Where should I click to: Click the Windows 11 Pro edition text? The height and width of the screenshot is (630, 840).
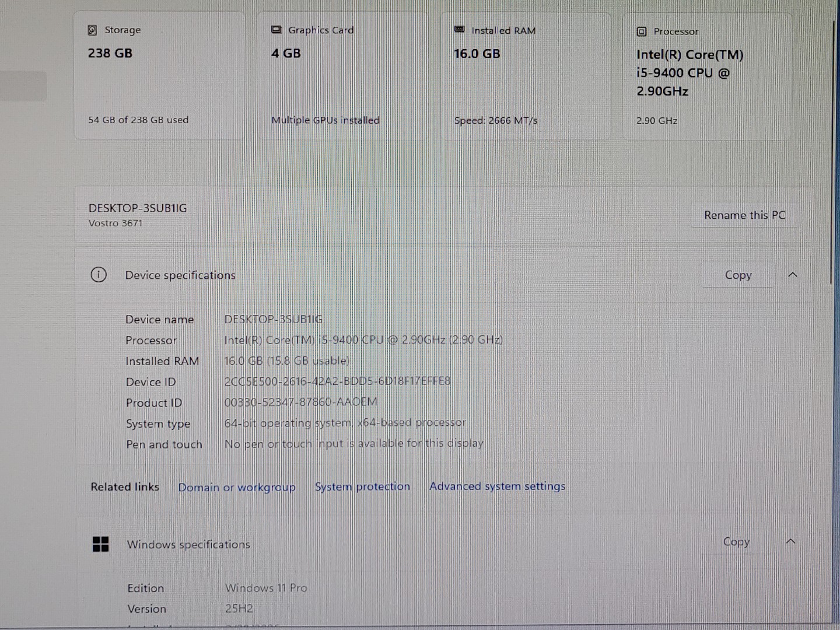(266, 587)
